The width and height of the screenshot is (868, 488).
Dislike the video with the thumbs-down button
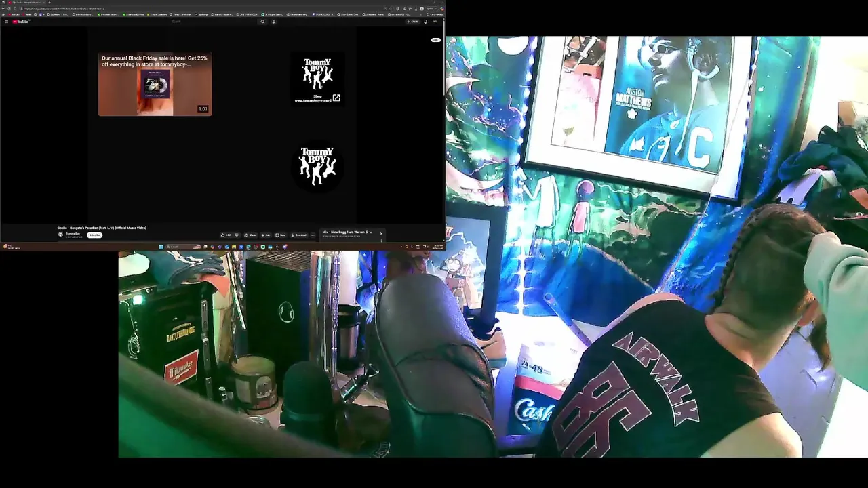pyautogui.click(x=237, y=235)
